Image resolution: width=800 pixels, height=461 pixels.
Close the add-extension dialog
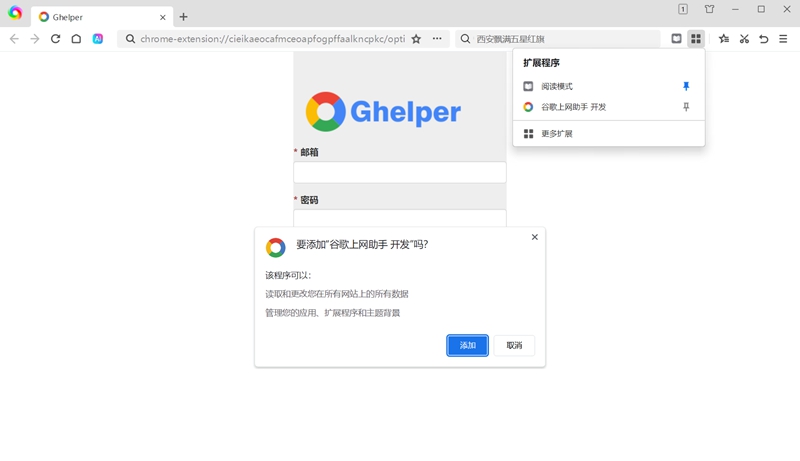pyautogui.click(x=535, y=237)
